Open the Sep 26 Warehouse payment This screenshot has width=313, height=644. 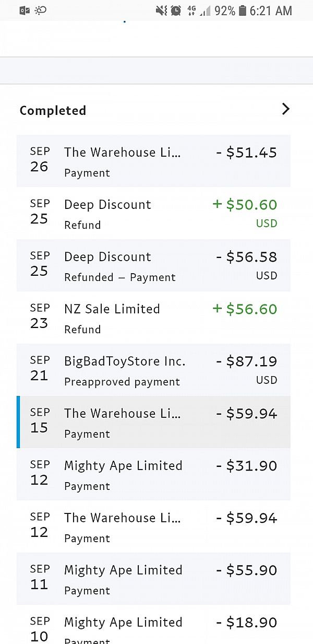[153, 161]
